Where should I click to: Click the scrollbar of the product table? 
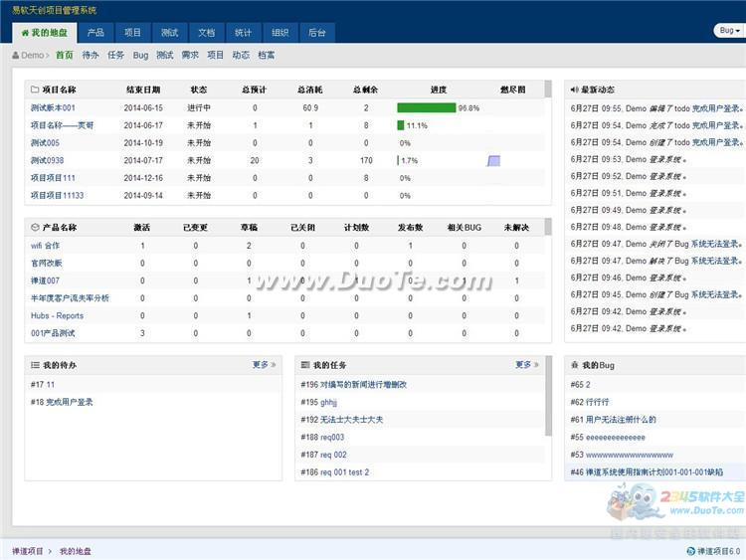click(x=548, y=227)
